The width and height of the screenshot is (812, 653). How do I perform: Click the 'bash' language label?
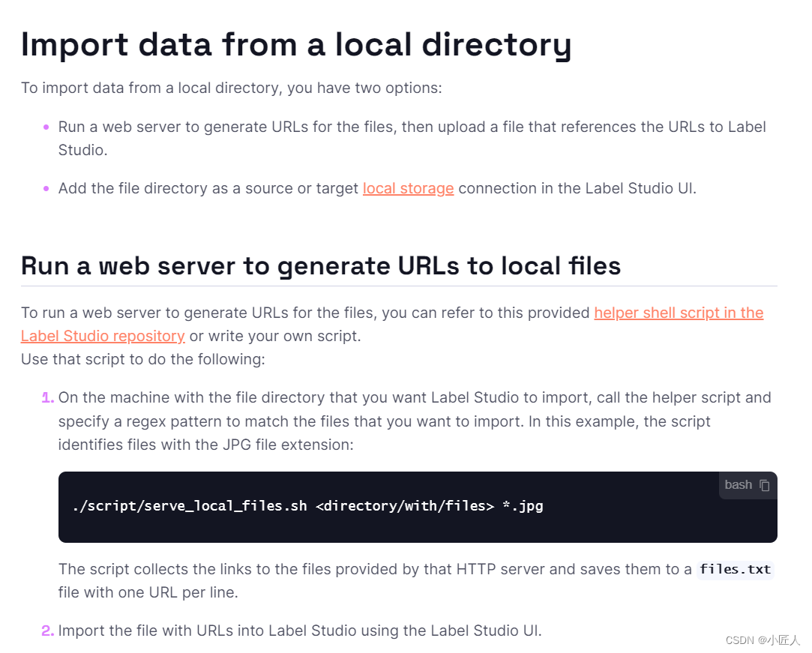[x=738, y=485]
